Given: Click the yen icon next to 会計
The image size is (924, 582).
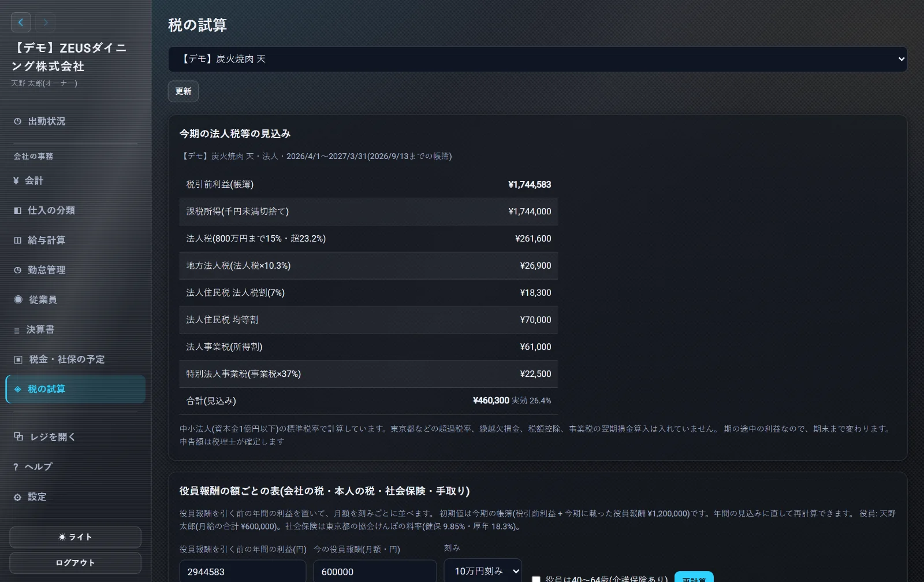Looking at the screenshot, I should [x=16, y=181].
